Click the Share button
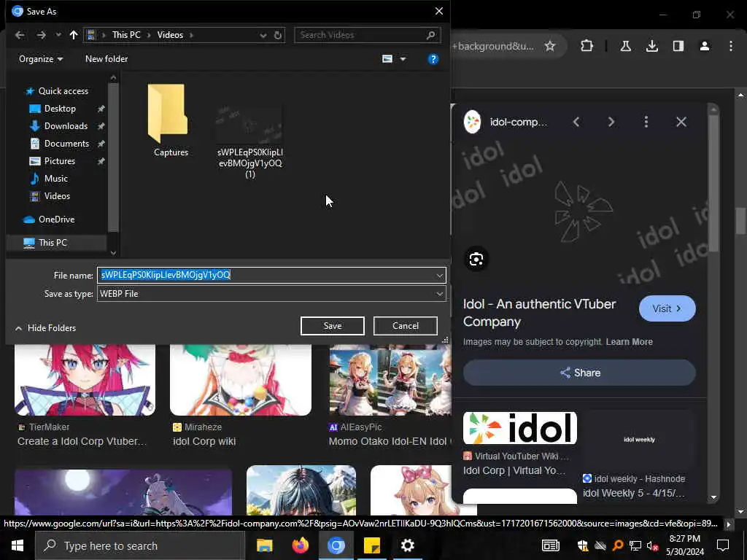The height and width of the screenshot is (560, 747). 579,373
